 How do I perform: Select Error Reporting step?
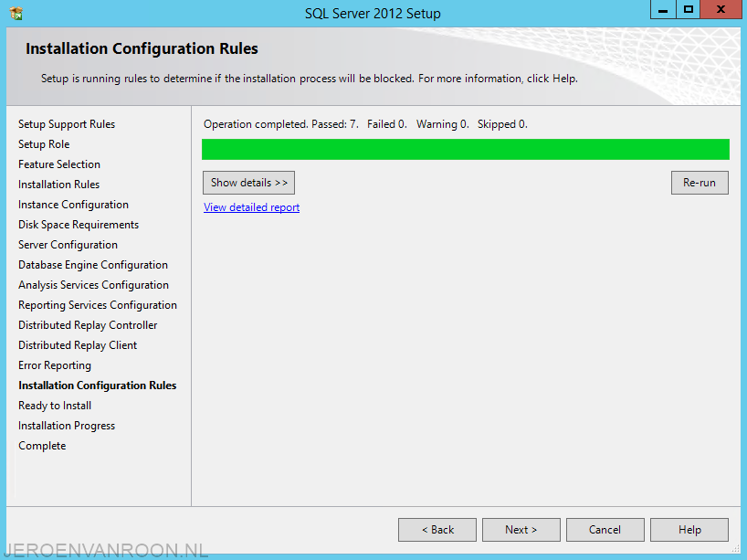point(55,365)
